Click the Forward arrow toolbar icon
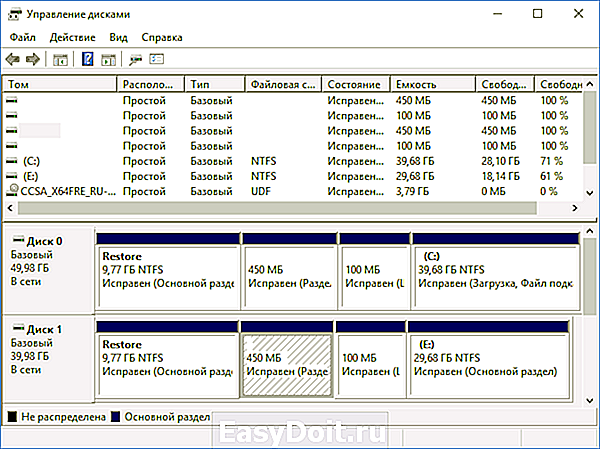The image size is (600, 449). point(33,59)
